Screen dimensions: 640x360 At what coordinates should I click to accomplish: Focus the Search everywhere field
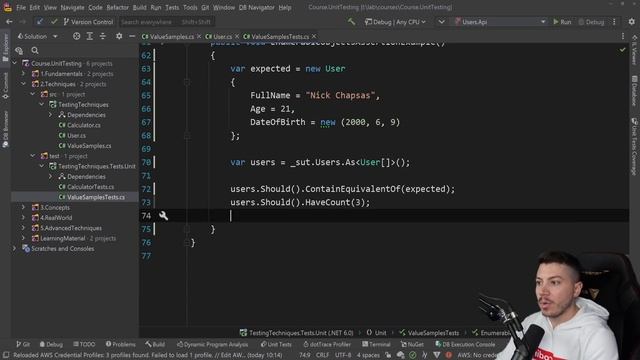click(167, 22)
